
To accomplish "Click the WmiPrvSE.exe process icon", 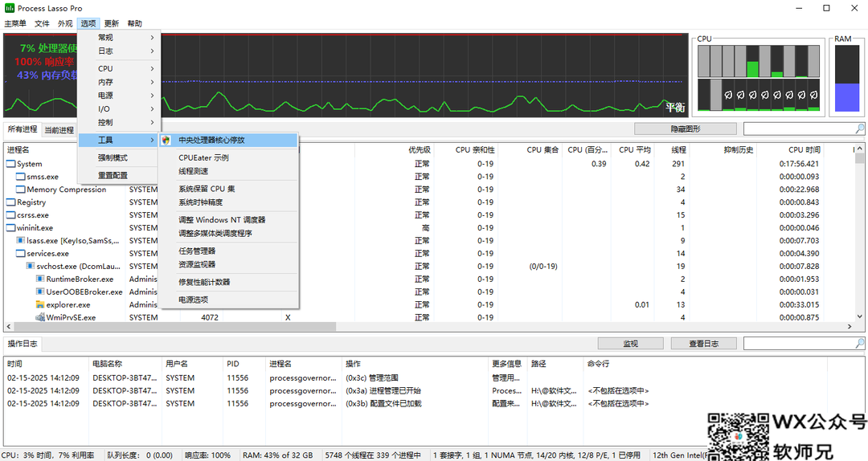I will point(40,317).
